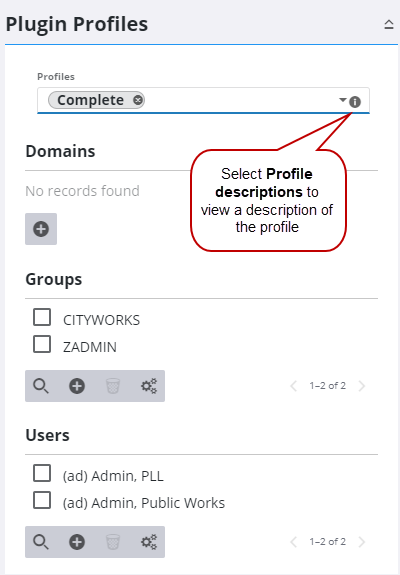Add a group using plus icon
Viewport: 400px width, 575px height.
77,386
